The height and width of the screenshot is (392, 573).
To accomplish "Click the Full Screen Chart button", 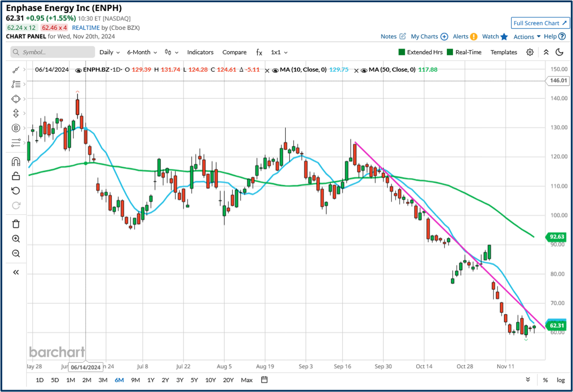I will tap(540, 23).
